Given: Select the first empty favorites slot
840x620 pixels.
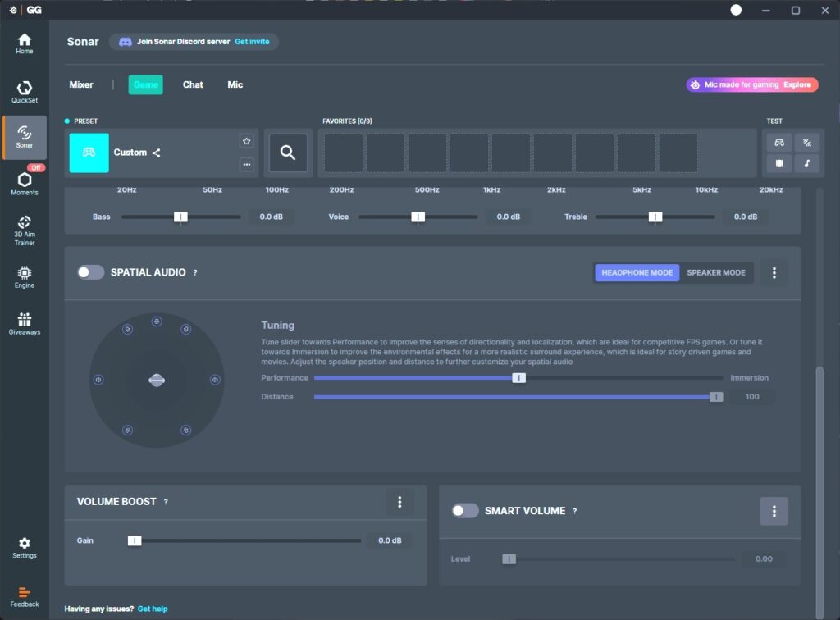Looking at the screenshot, I should pyautogui.click(x=344, y=153).
